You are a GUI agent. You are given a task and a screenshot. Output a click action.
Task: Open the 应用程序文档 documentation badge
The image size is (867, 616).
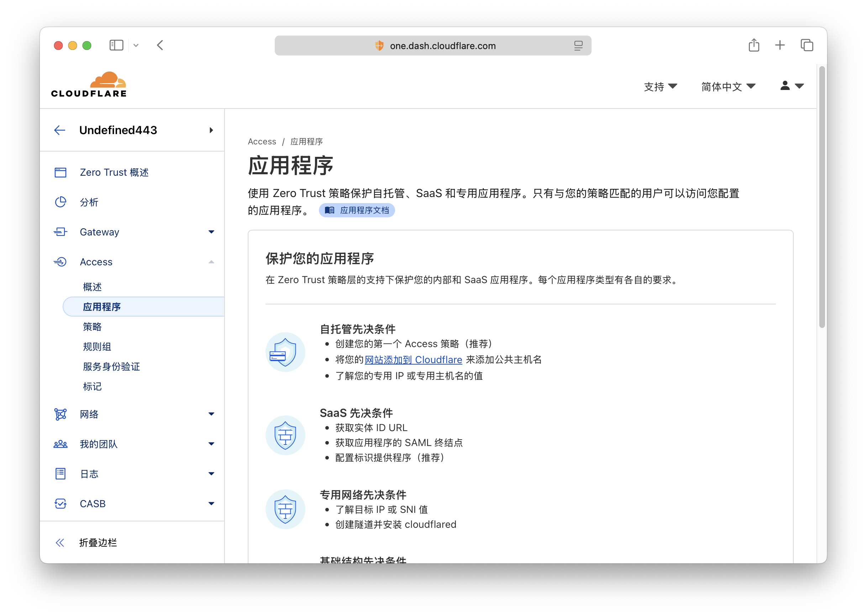point(357,211)
